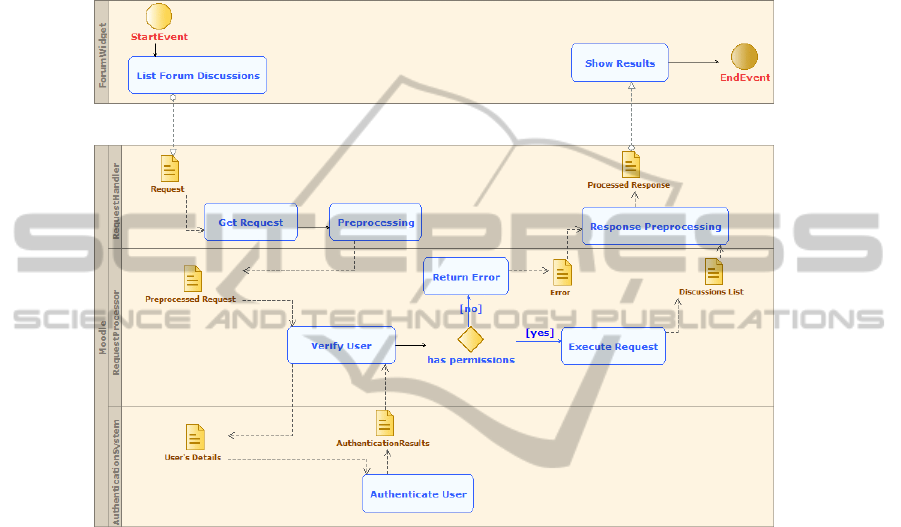Select the Error document icon

click(562, 273)
